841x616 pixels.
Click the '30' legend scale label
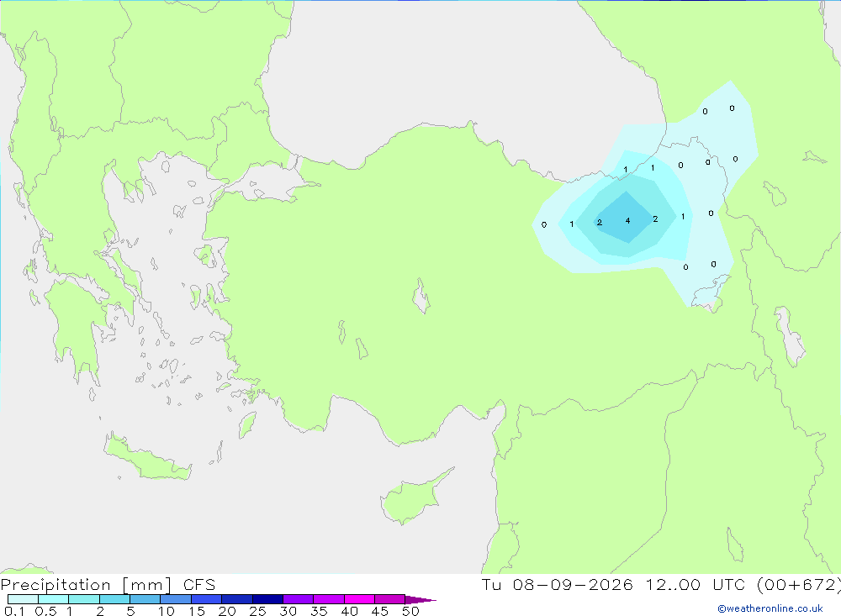point(288,611)
